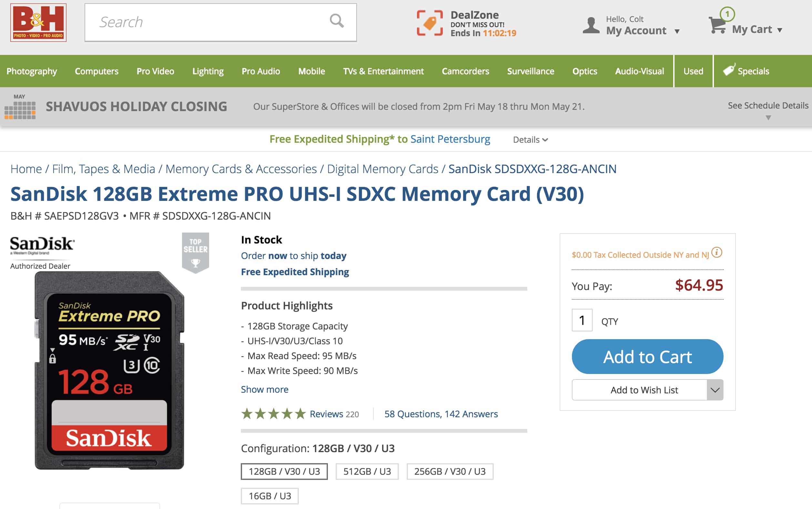Click the Add to Cart button
This screenshot has width=812, height=509.
647,357
